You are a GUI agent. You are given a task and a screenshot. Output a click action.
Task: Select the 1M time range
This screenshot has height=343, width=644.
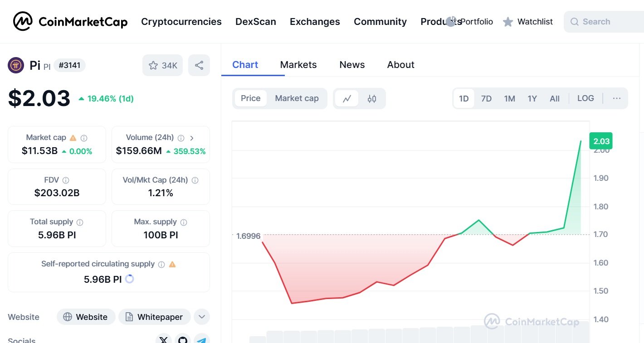[510, 98]
